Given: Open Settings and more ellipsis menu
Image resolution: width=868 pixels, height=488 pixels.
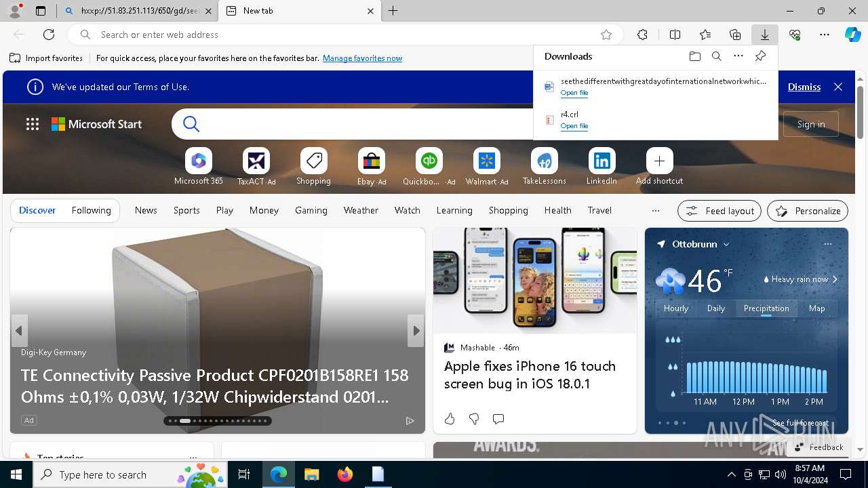Looking at the screenshot, I should click(825, 35).
